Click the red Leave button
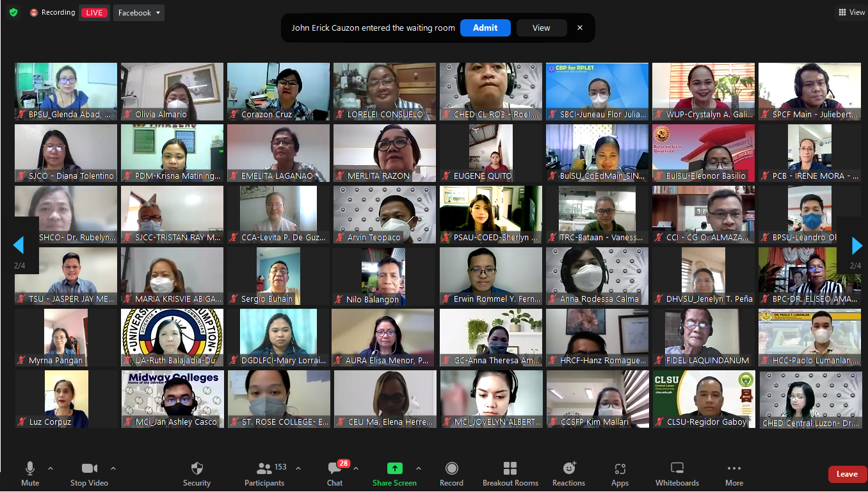 click(x=846, y=474)
